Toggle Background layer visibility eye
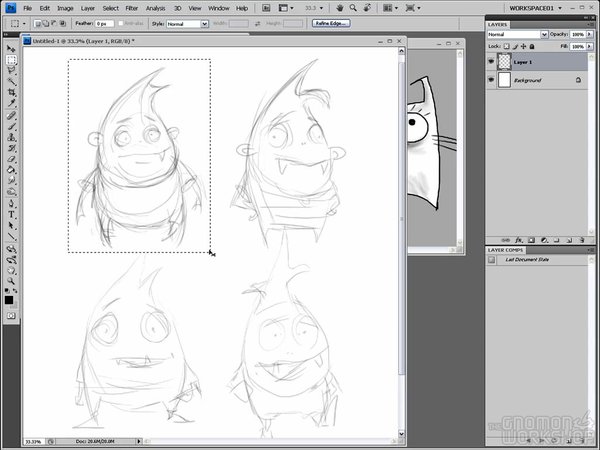This screenshot has width=600, height=450. click(491, 79)
